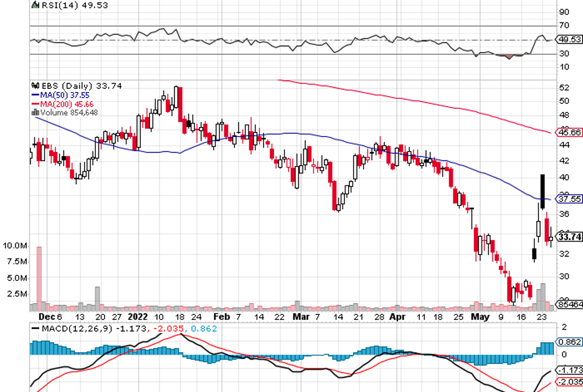Click the red MA(200) legend line marker

(x=35, y=104)
